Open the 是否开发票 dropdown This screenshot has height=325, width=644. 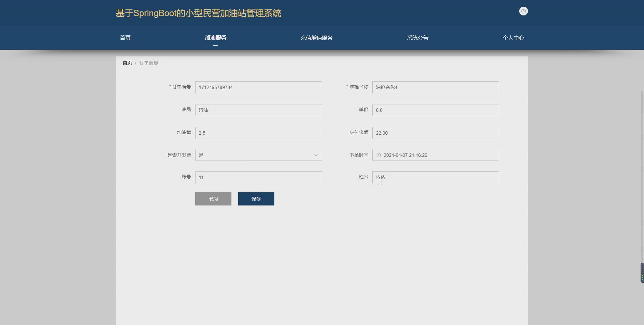258,155
